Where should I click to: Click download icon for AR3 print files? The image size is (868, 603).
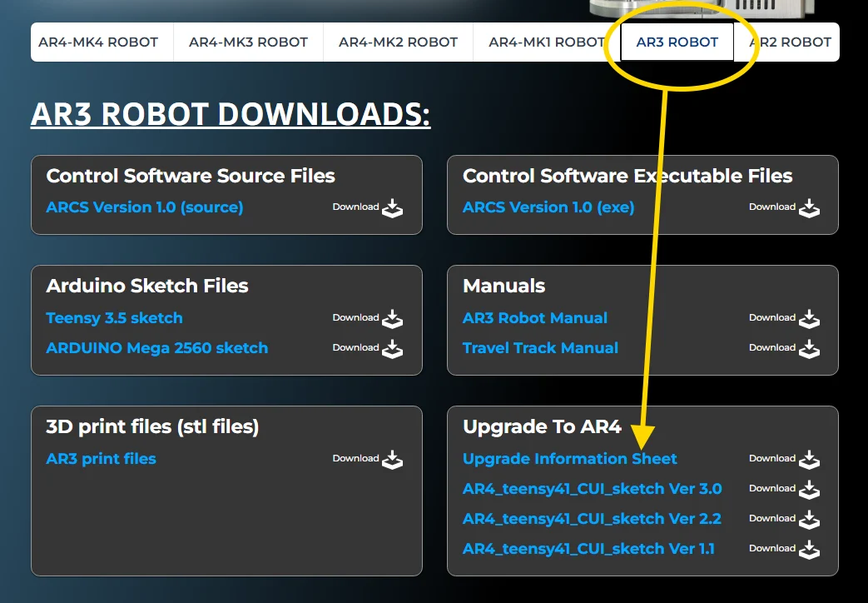[393, 460]
